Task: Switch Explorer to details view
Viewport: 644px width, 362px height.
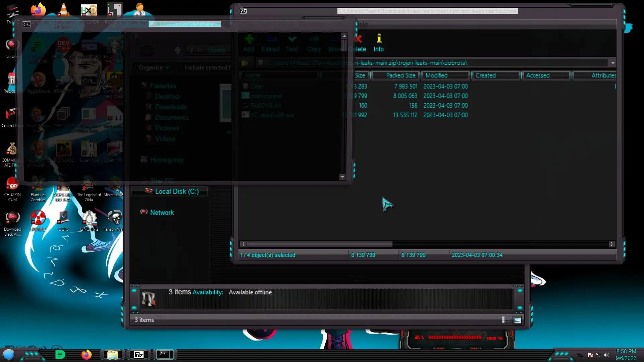Action: point(503,320)
